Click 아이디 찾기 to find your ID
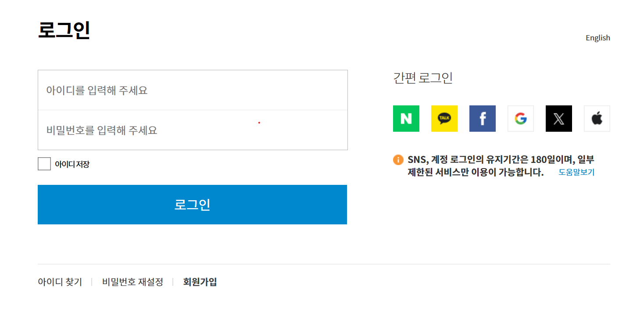This screenshot has height=310, width=644. click(x=60, y=282)
